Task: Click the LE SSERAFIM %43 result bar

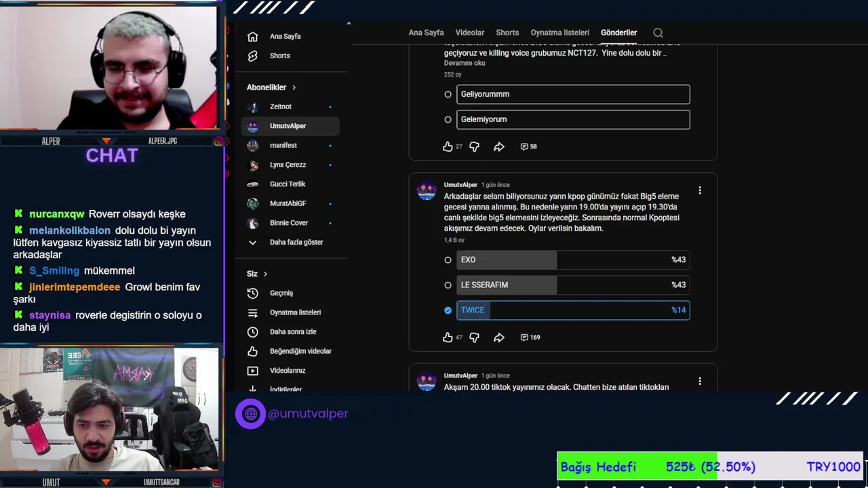Action: coord(573,285)
